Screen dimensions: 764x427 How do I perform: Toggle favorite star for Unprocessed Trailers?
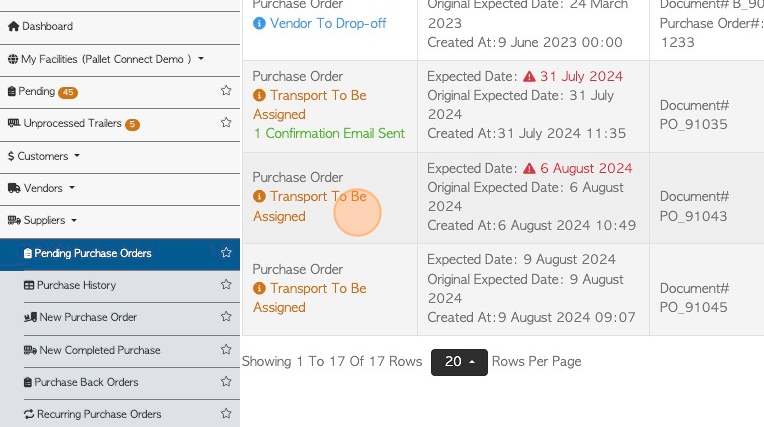point(226,123)
